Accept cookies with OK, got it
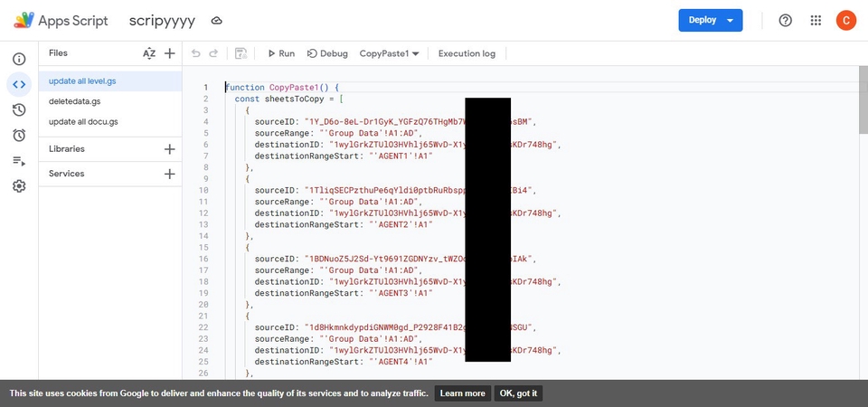Viewport: 868px width, 407px height. (x=518, y=393)
